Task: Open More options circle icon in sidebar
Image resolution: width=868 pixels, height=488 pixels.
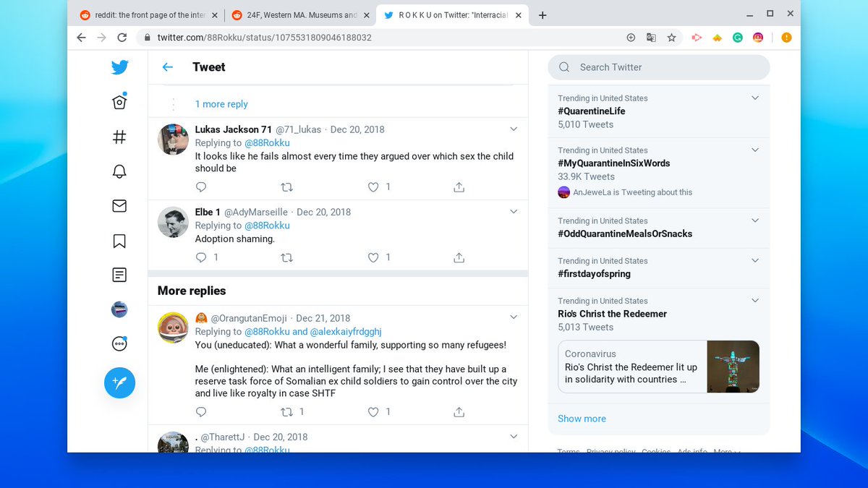Action: coord(120,344)
